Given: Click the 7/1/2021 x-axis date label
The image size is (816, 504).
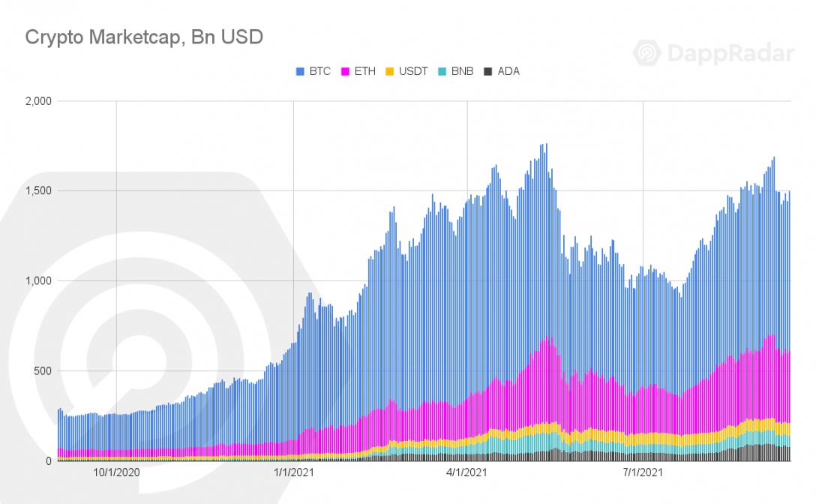Looking at the screenshot, I should pyautogui.click(x=643, y=472).
